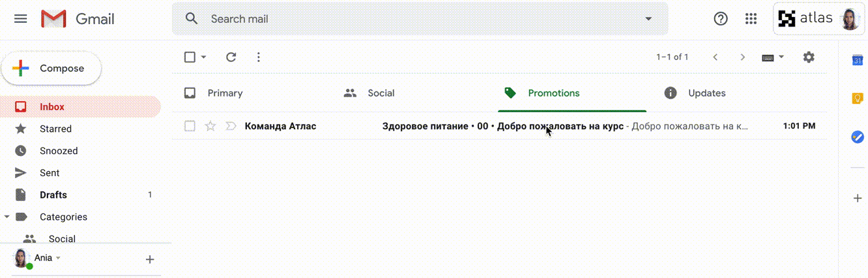Open Google Tasks in side panel
868x278 pixels.
point(858,137)
